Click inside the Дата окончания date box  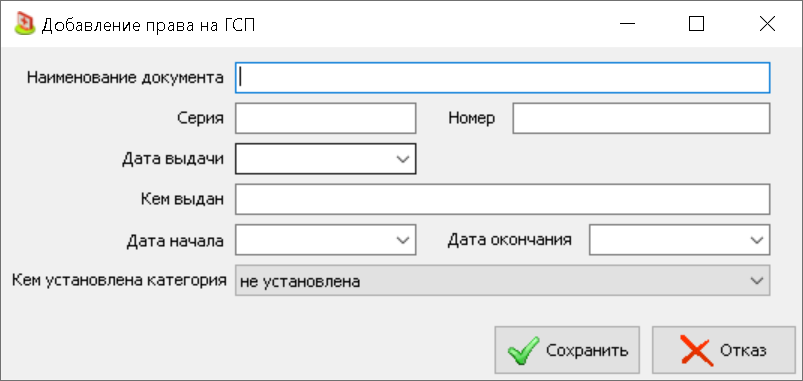point(667,240)
